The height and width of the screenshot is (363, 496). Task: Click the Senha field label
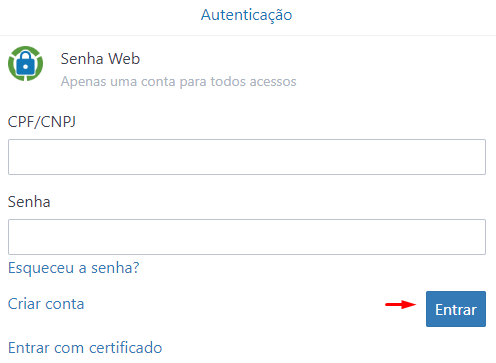(x=29, y=202)
